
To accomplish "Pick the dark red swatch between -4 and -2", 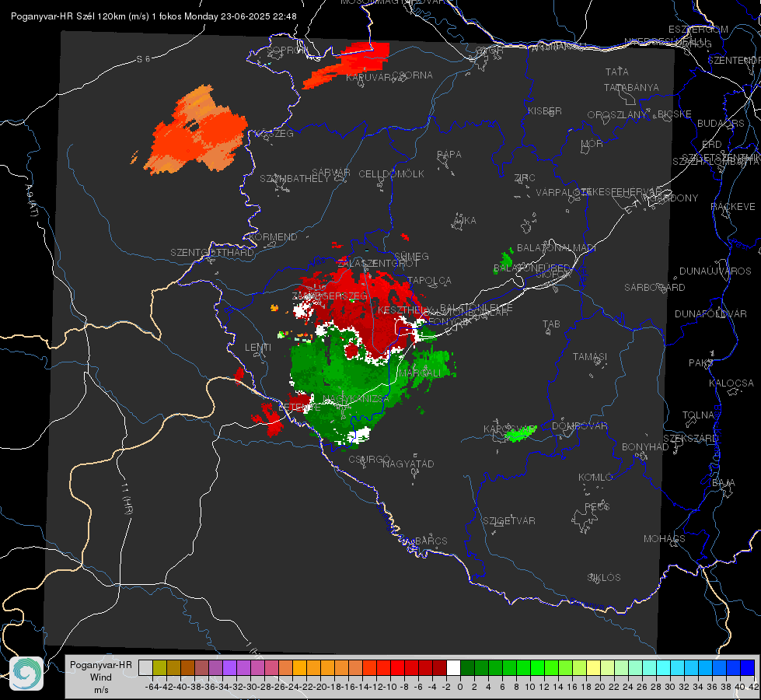I will click(439, 668).
